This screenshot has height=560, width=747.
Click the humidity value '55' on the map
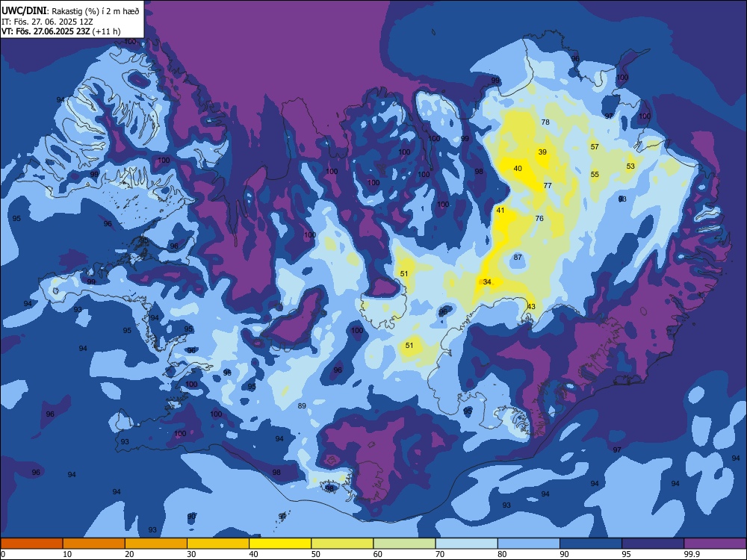point(595,174)
